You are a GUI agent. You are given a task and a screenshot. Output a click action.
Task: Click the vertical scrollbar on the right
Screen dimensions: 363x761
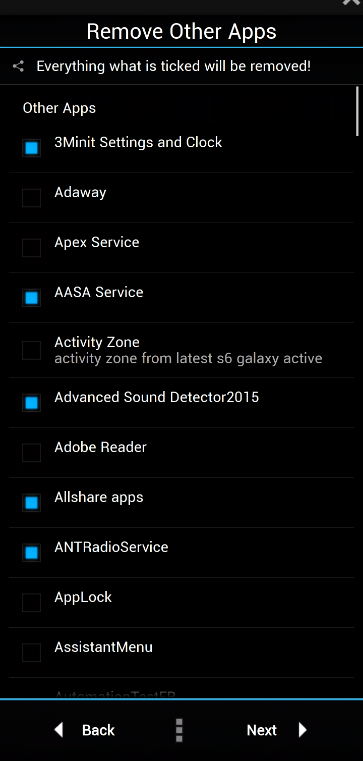coord(357,112)
